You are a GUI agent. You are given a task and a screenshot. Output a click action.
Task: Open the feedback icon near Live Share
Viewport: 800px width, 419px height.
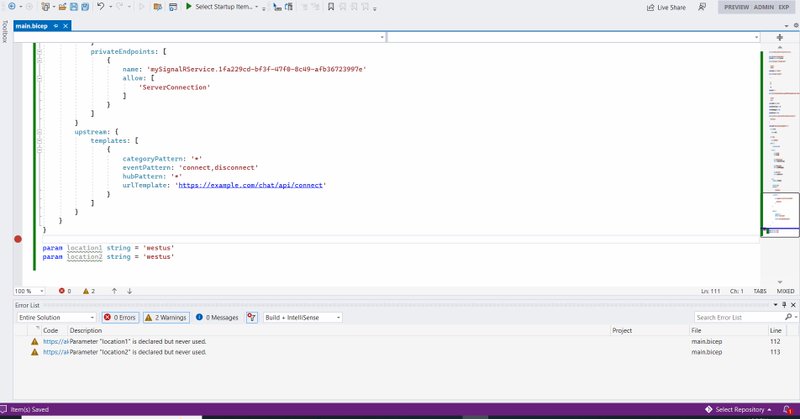[702, 7]
